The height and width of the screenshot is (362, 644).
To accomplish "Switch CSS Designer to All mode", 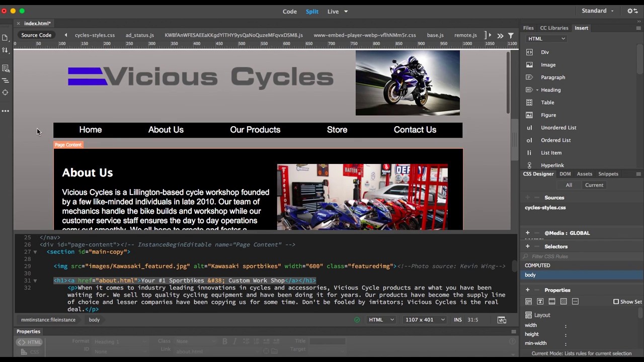I will click(569, 185).
